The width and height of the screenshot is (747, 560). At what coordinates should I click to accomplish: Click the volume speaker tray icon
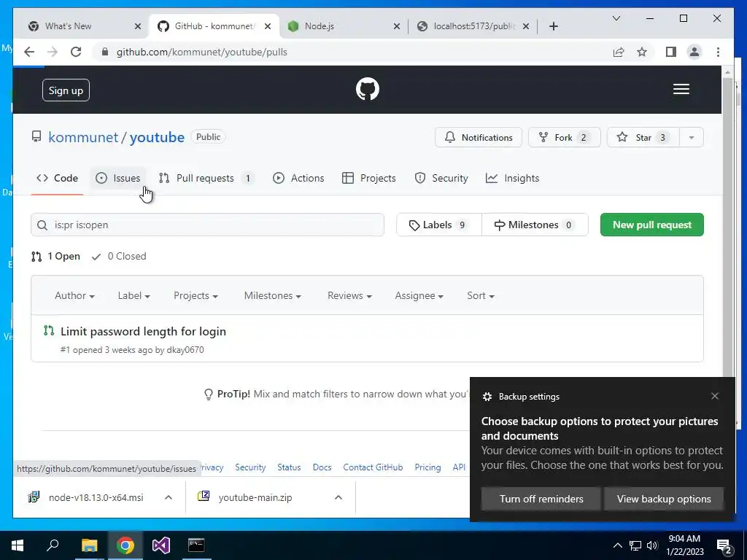[652, 545]
